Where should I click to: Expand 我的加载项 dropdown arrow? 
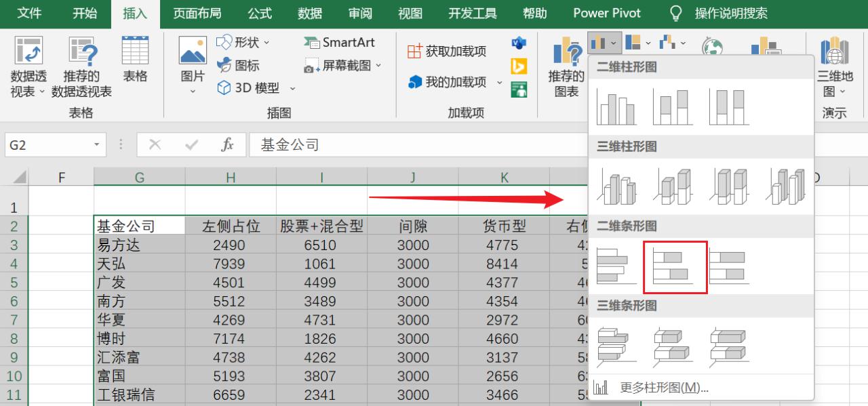(499, 82)
